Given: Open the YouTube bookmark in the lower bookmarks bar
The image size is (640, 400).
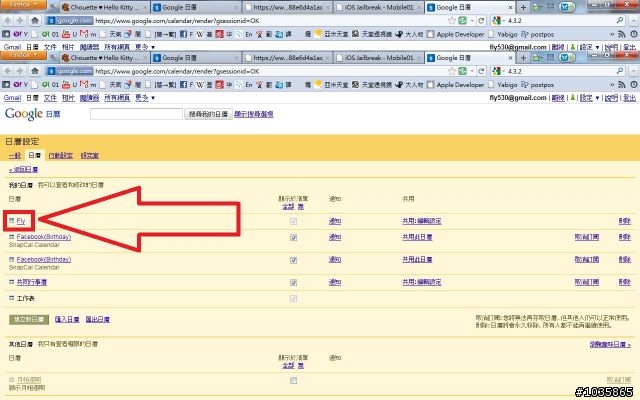Looking at the screenshot, I should [x=69, y=85].
